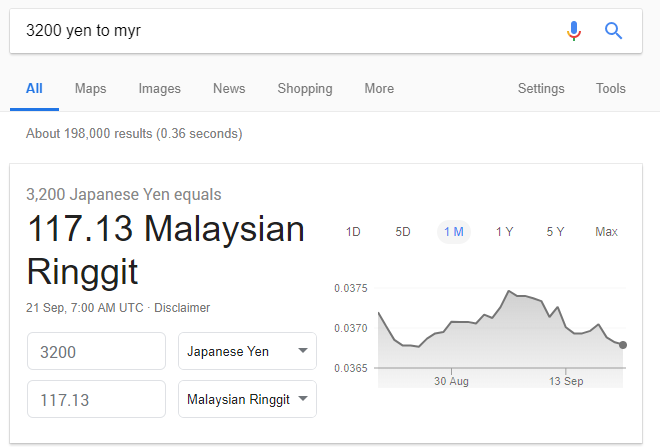Click the blue search magnifier icon
The height and width of the screenshot is (447, 660).
pyautogui.click(x=614, y=31)
